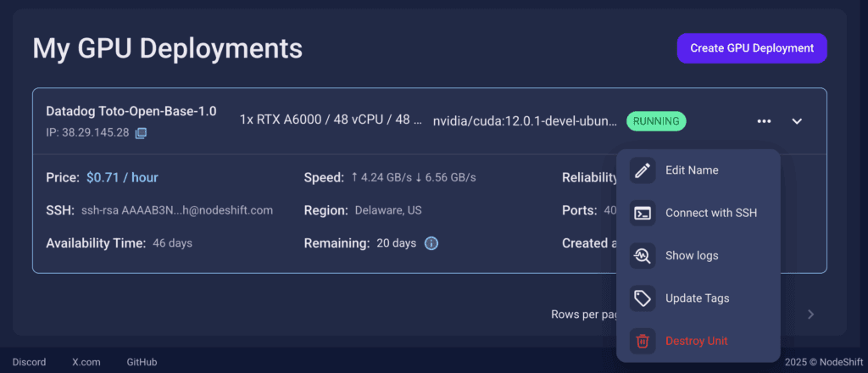Click the terminal icon for Connect with SSH
The image size is (868, 373).
643,213
